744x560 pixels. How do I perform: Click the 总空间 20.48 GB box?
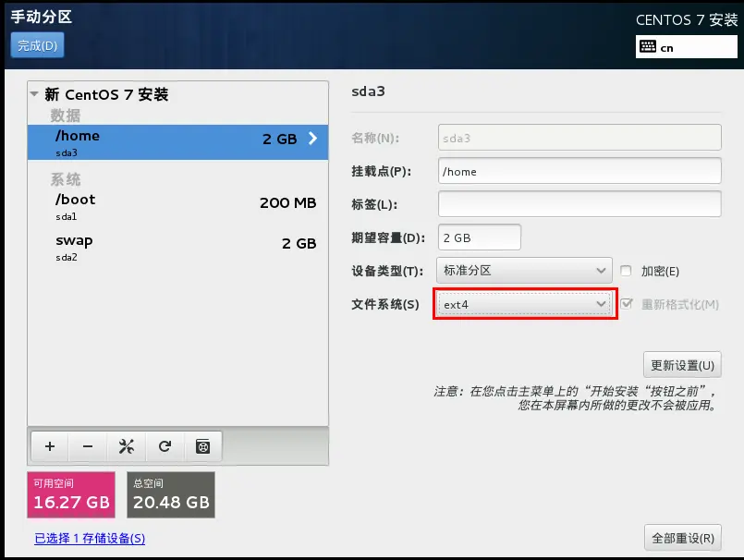[x=171, y=494]
